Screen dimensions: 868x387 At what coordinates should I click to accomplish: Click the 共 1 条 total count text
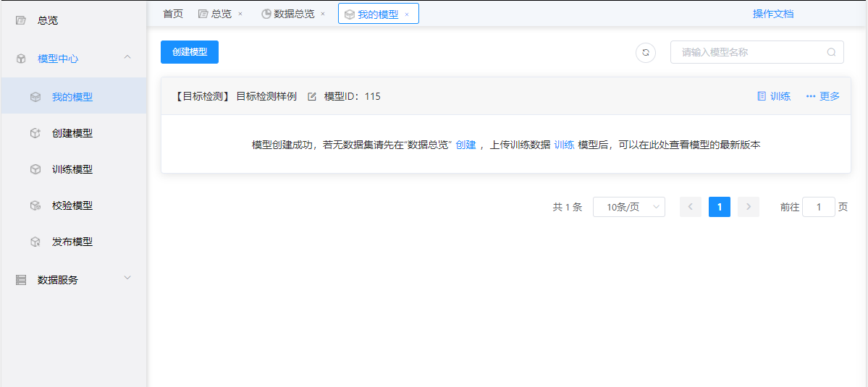[568, 208]
